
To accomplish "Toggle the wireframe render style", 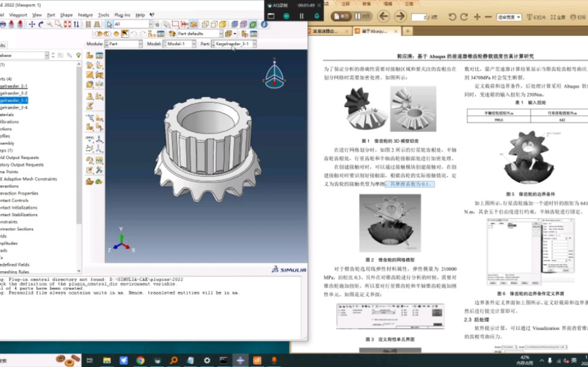I will (205, 24).
